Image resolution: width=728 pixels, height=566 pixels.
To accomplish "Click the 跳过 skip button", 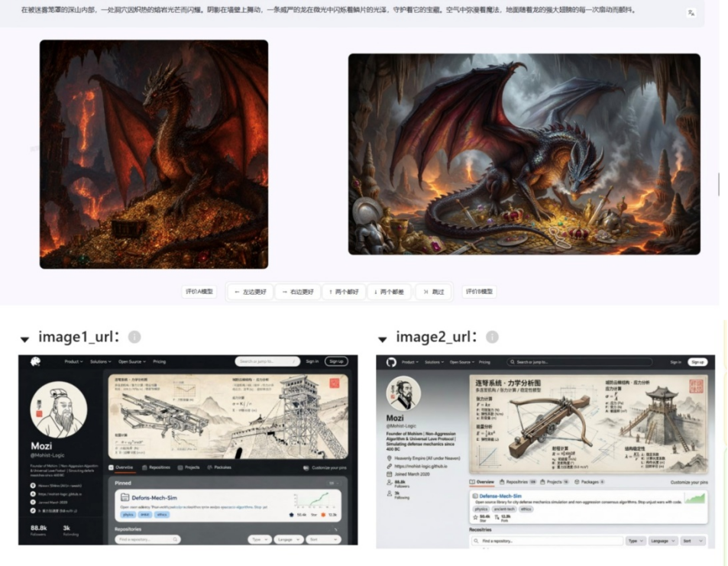I will pos(434,292).
